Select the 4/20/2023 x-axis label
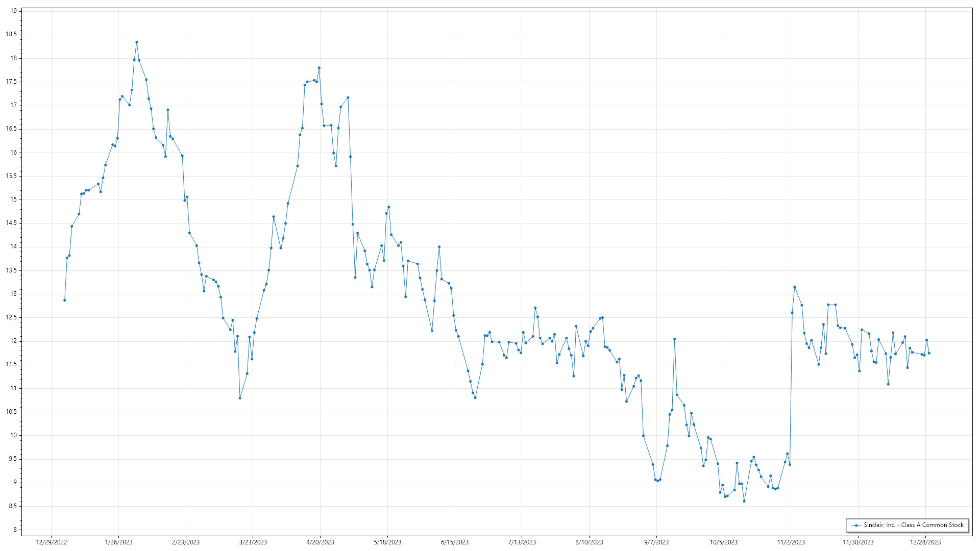The height and width of the screenshot is (551, 980). click(320, 542)
